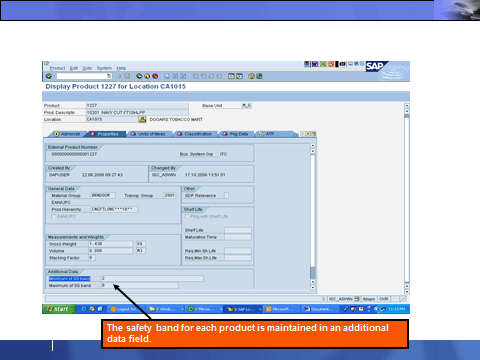Image resolution: width=480 pixels, height=360 pixels.
Task: Click the SAP Logon taskbar button
Action: coord(243,309)
